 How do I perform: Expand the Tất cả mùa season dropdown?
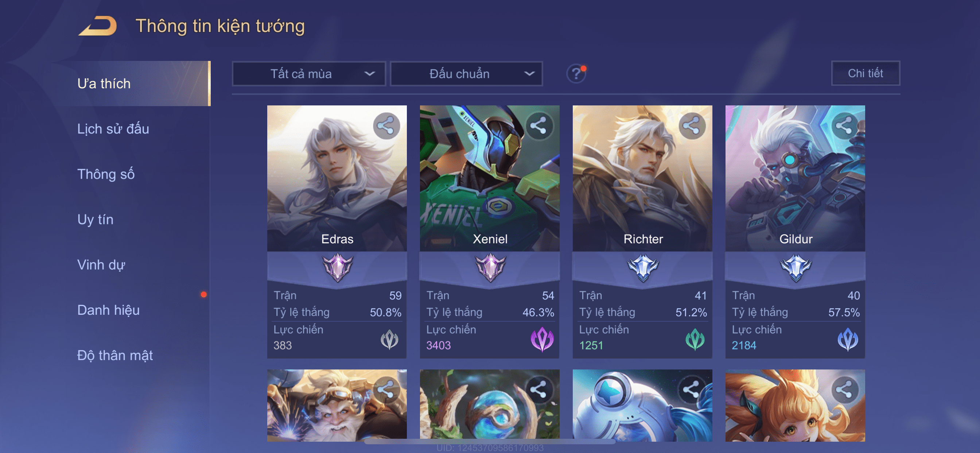click(x=309, y=74)
